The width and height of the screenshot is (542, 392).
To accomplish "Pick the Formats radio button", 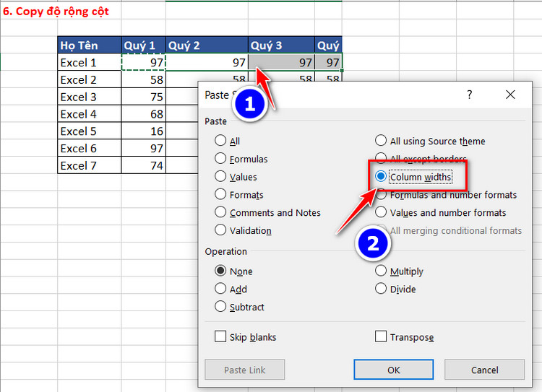I will (220, 194).
